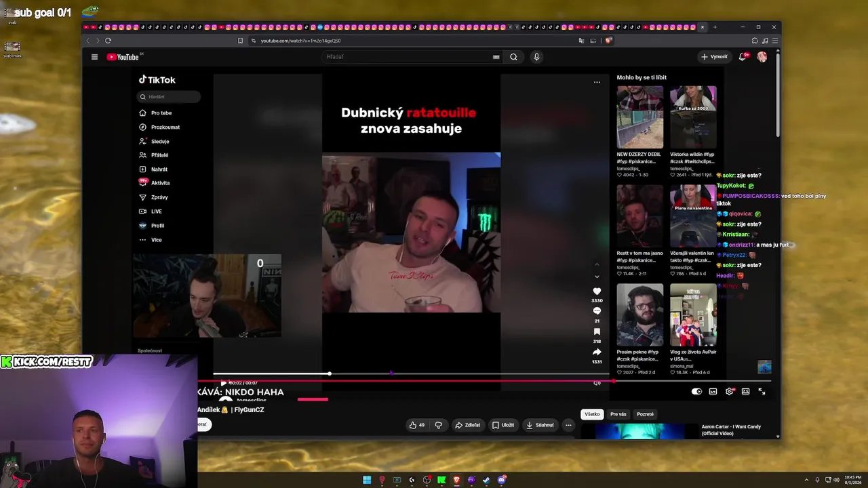Open TikTok Nahrát upload page
Screen dimensions: 868x488
coord(159,169)
